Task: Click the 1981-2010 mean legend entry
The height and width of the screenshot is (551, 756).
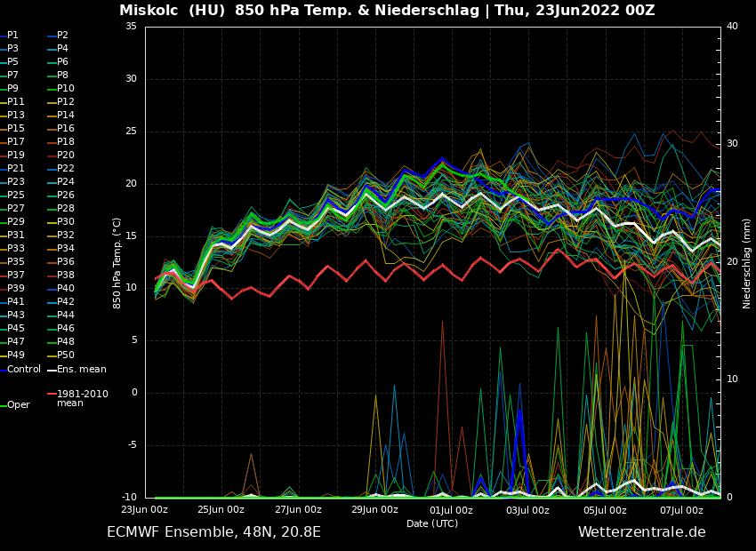Action: coord(82,398)
